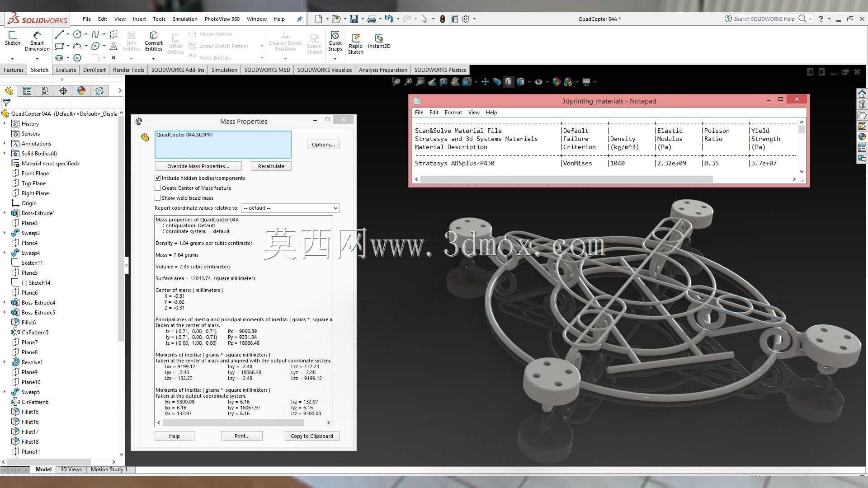Expand the Sweep3 feature
868x488 pixels.
pyautogui.click(x=5, y=233)
